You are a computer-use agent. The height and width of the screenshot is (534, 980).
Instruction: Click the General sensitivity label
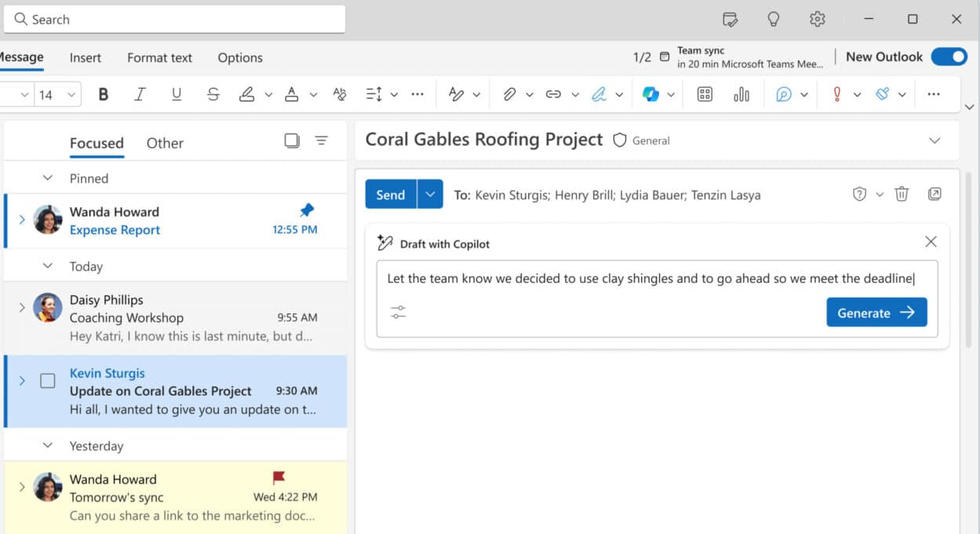pyautogui.click(x=642, y=141)
